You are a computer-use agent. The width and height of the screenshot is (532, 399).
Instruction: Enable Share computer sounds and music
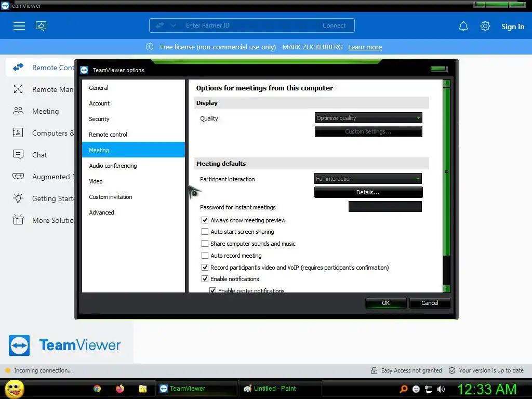[x=205, y=244]
